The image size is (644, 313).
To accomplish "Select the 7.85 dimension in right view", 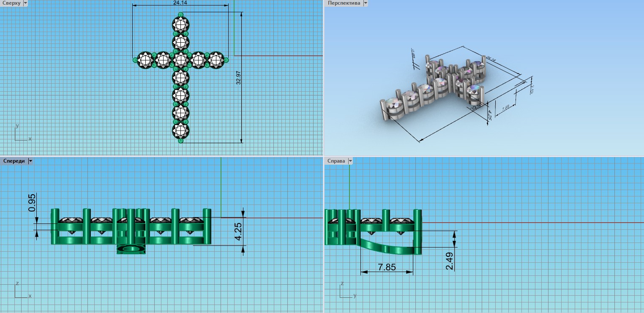I will [386, 267].
